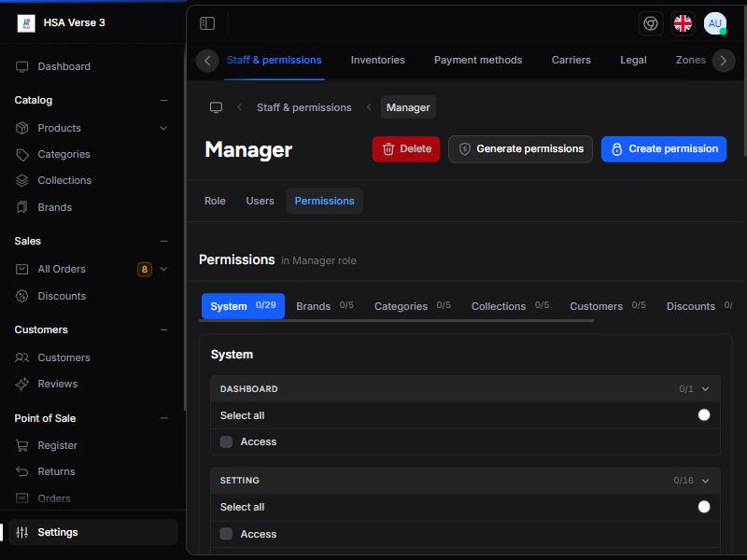Expand the Products submenu chevron
The width and height of the screenshot is (747, 560).
[x=163, y=128]
